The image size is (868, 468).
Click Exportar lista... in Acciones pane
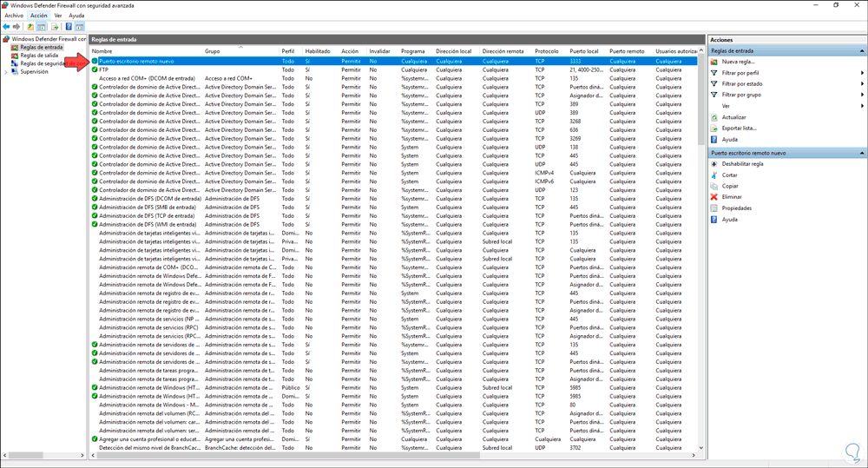(x=739, y=128)
